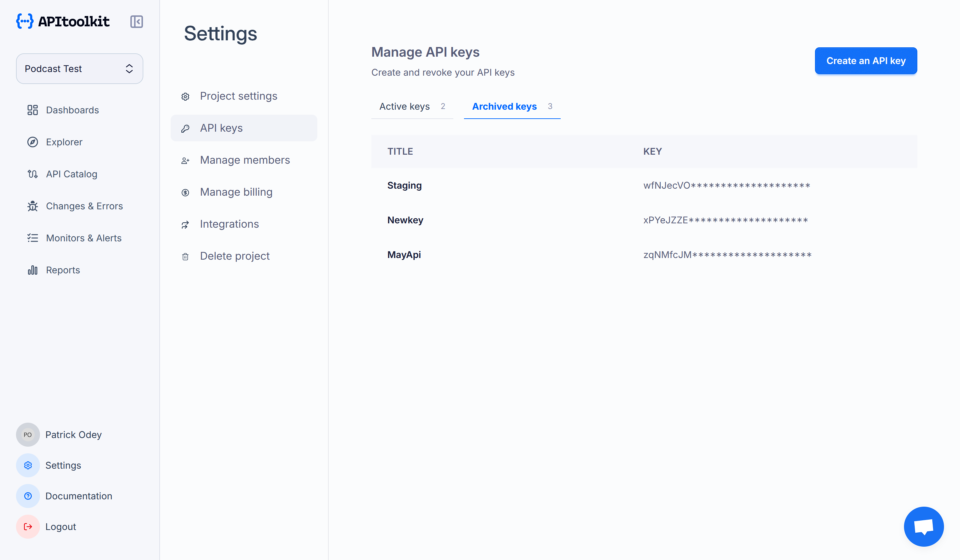This screenshot has height=560, width=960.
Task: Open the API Catalog
Action: [71, 174]
